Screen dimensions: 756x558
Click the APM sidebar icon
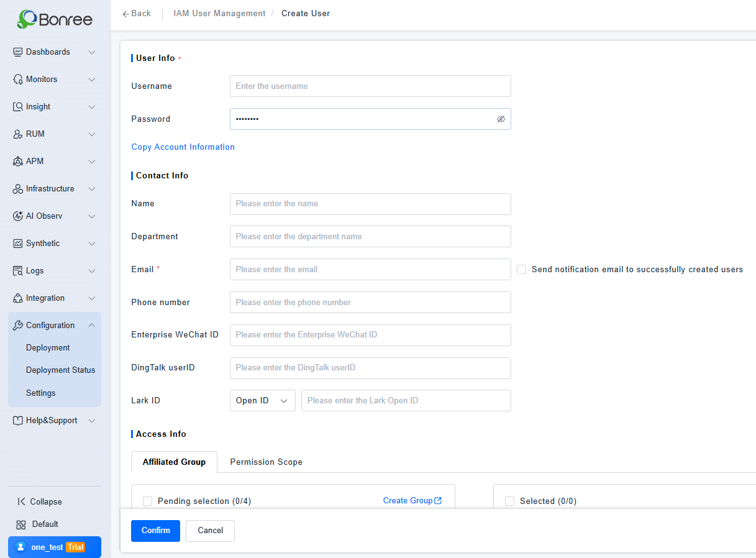(x=18, y=162)
